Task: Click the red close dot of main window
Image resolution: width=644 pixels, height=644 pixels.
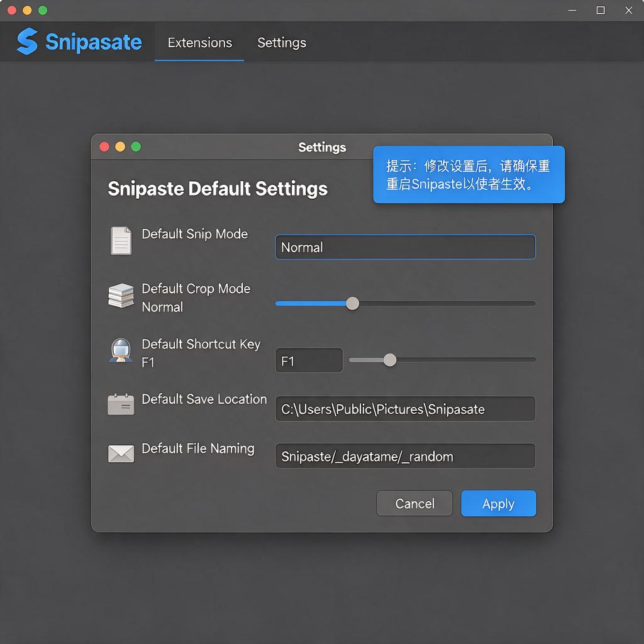Action: (x=12, y=10)
